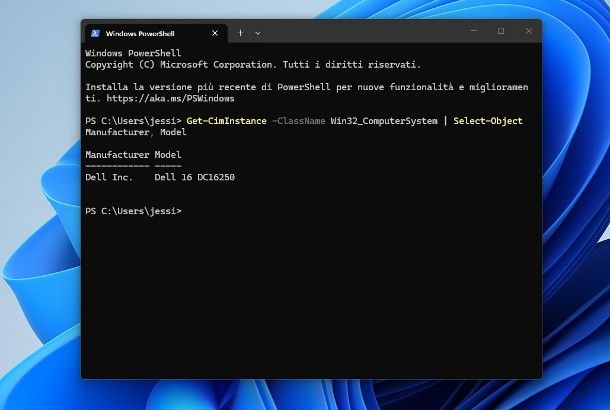Click the Select-Object command text
Screen dimensions: 610x410
(x=488, y=121)
